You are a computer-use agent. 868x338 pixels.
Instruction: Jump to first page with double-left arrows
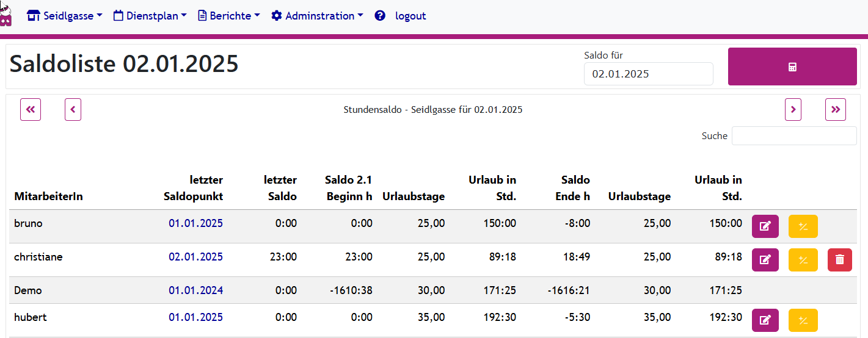click(31, 110)
